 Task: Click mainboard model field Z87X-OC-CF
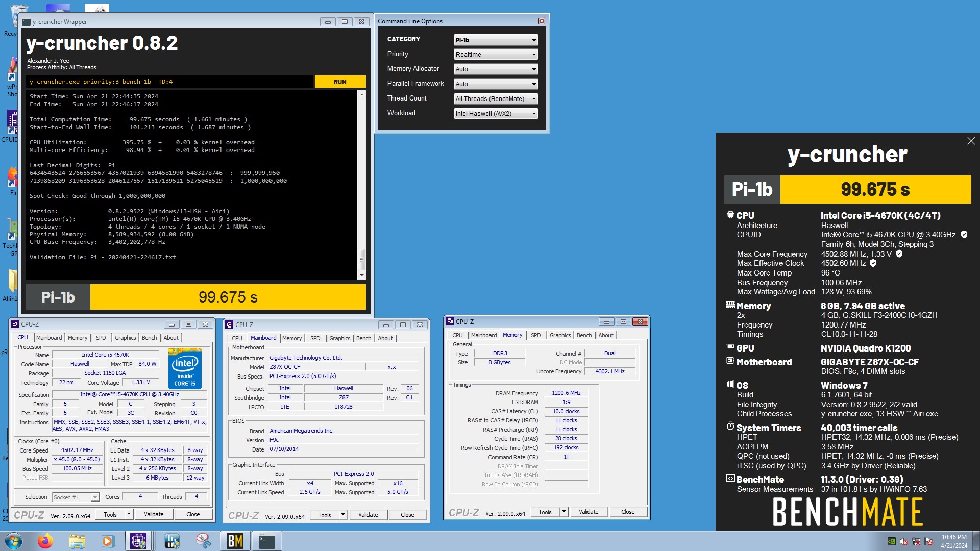[x=316, y=367]
